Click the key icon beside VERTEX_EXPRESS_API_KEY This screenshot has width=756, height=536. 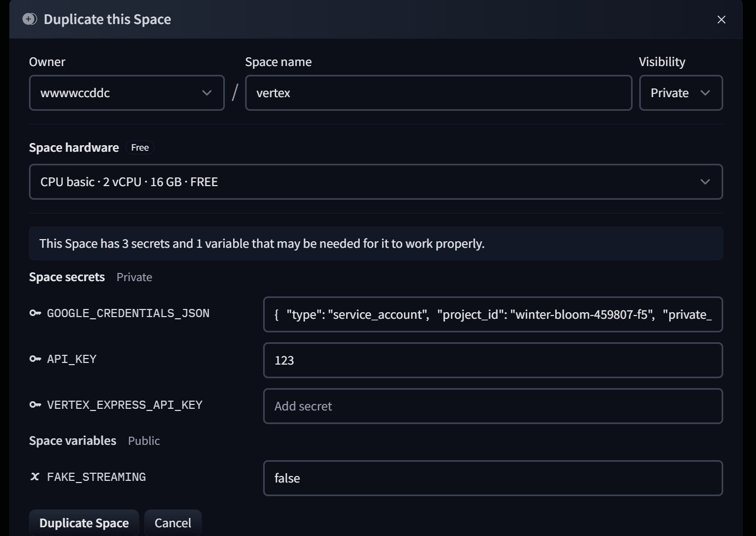pyautogui.click(x=35, y=405)
